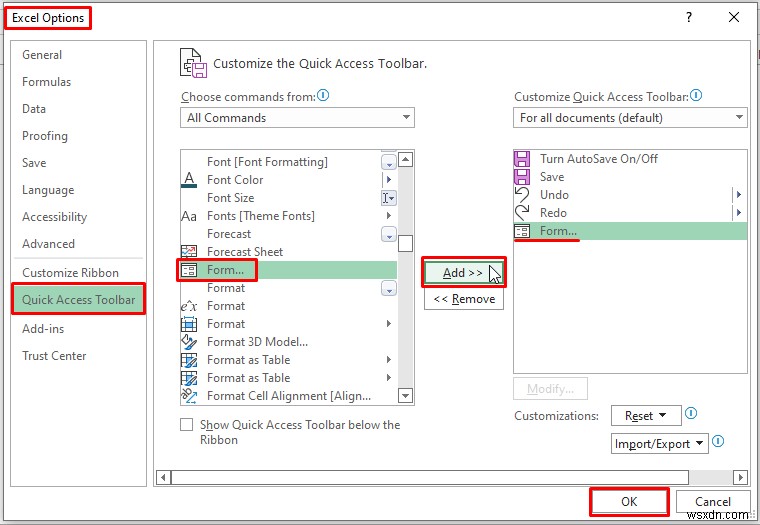Open the Formulas options category
This screenshot has height=525, width=760.
[47, 82]
